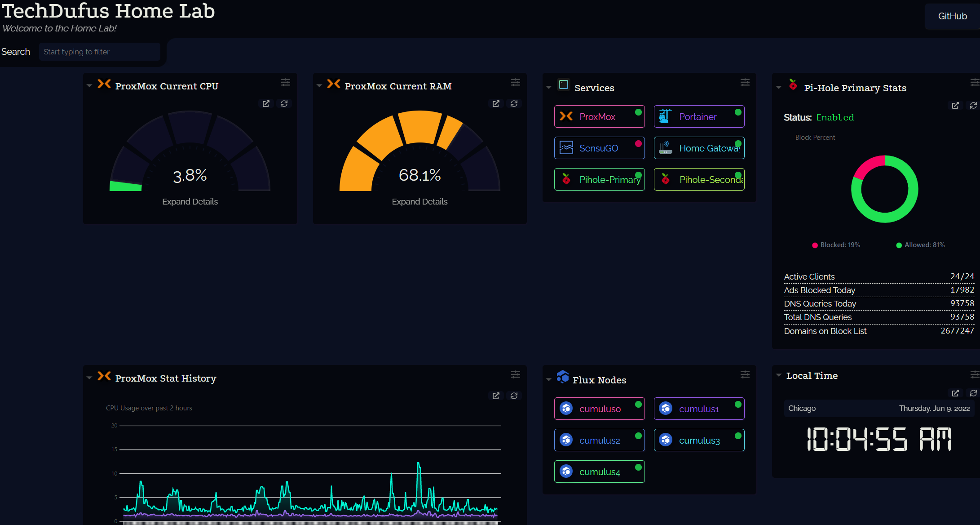Screen dimensions: 980x525
Task: Collapse the ProxMox Current CPU section
Action: point(89,85)
